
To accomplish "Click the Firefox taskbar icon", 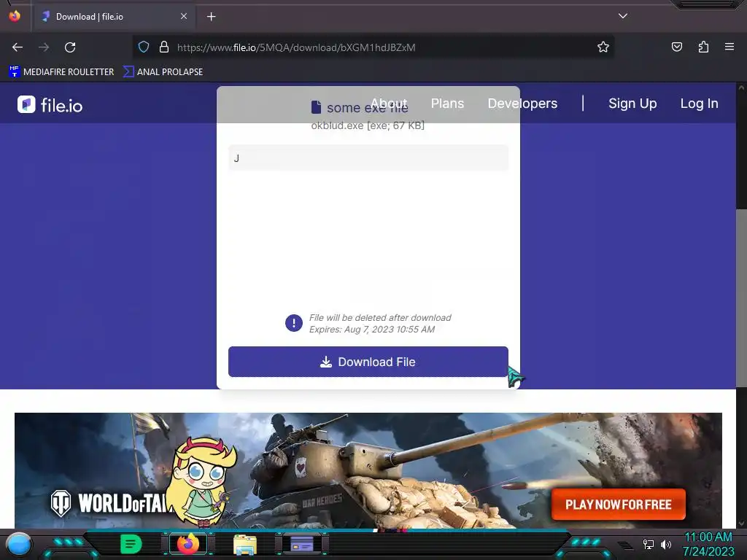I will click(187, 544).
